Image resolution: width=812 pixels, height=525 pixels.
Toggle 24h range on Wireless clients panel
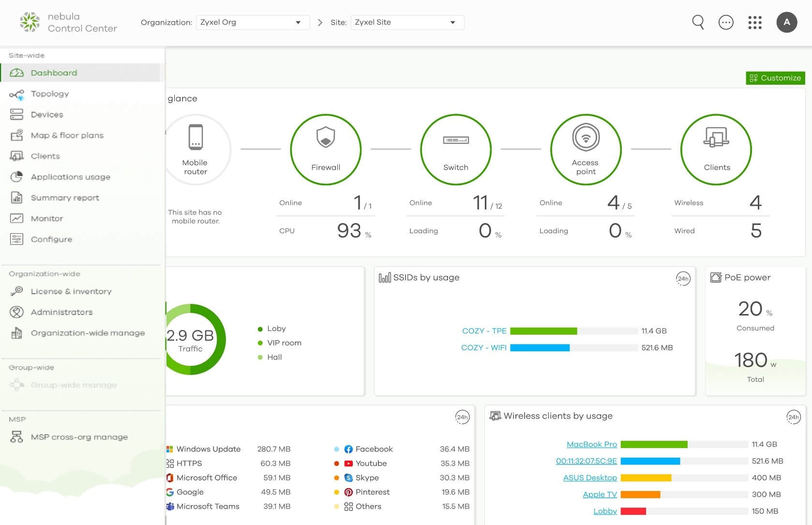pyautogui.click(x=793, y=417)
